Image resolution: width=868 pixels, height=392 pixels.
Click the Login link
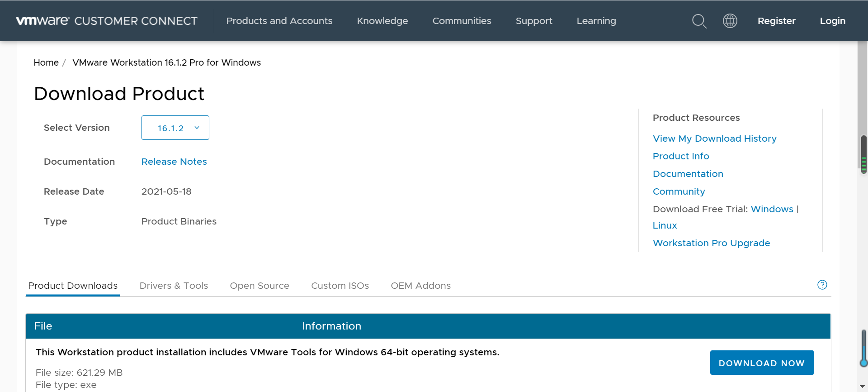[x=832, y=21]
